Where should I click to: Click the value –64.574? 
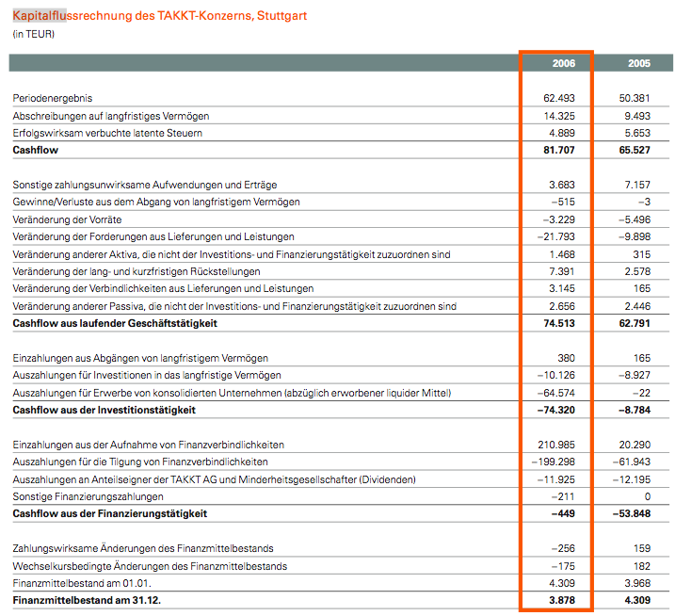click(556, 393)
